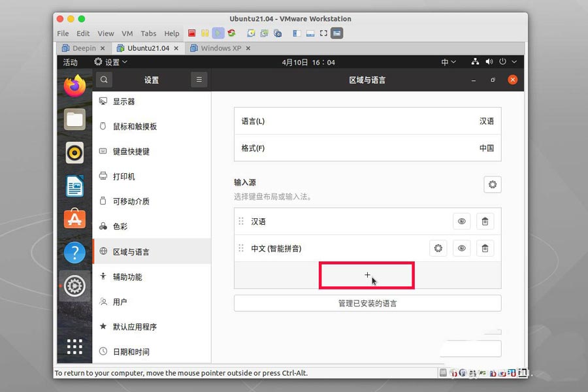Open the system status menu chevron

pyautogui.click(x=515, y=61)
